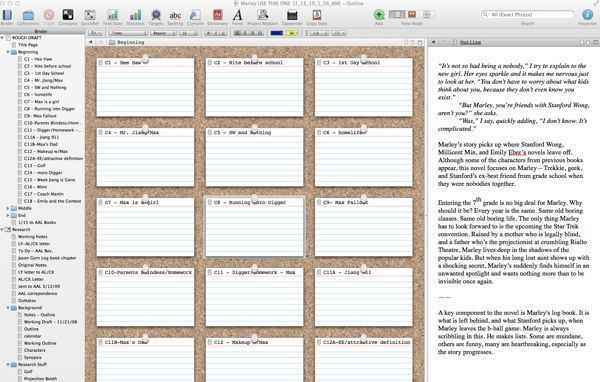Select C4 - Mr. Jiang/Max in Binder
This screenshot has width=600, height=382.
[43, 80]
